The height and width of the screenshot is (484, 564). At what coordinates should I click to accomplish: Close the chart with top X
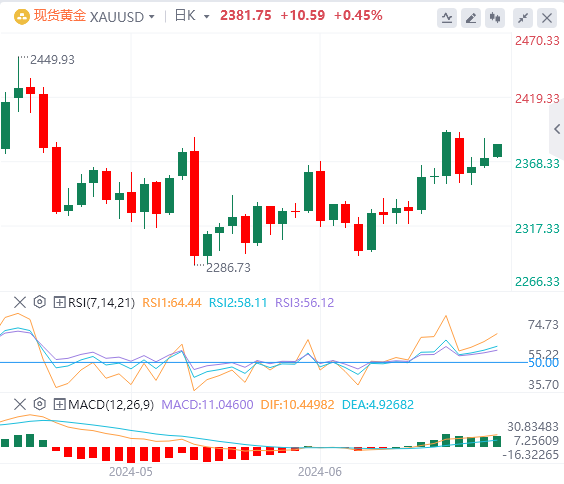click(x=547, y=18)
